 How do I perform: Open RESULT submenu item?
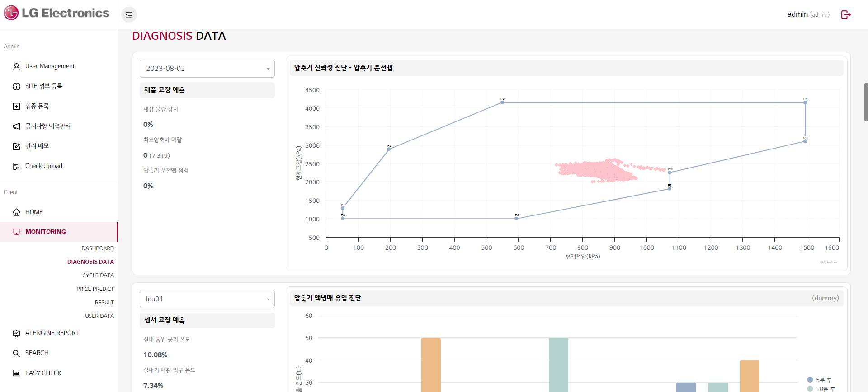click(x=104, y=303)
